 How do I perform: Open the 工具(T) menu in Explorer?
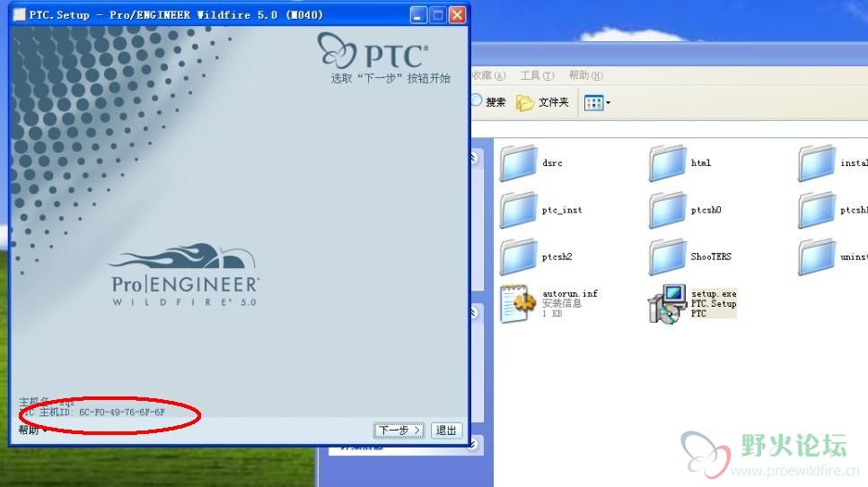pyautogui.click(x=537, y=75)
